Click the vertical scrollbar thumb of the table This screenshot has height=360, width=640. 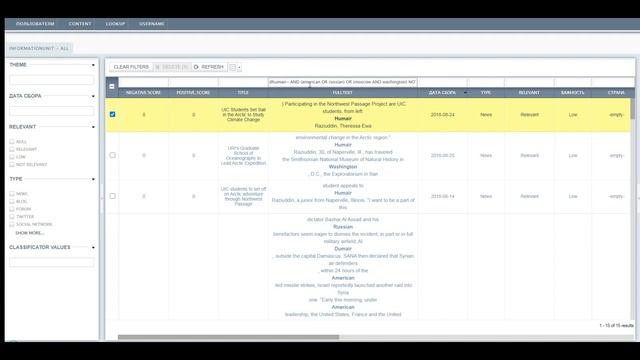point(633,108)
